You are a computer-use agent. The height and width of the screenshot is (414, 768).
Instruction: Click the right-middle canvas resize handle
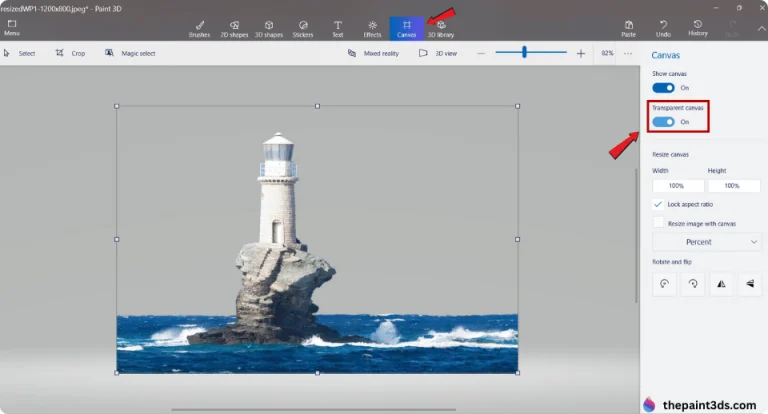click(518, 239)
